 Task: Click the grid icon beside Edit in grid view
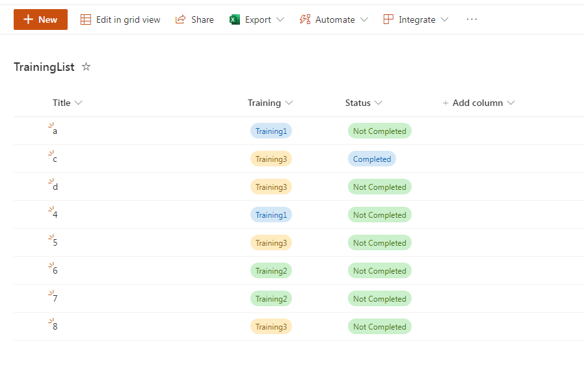pos(86,20)
